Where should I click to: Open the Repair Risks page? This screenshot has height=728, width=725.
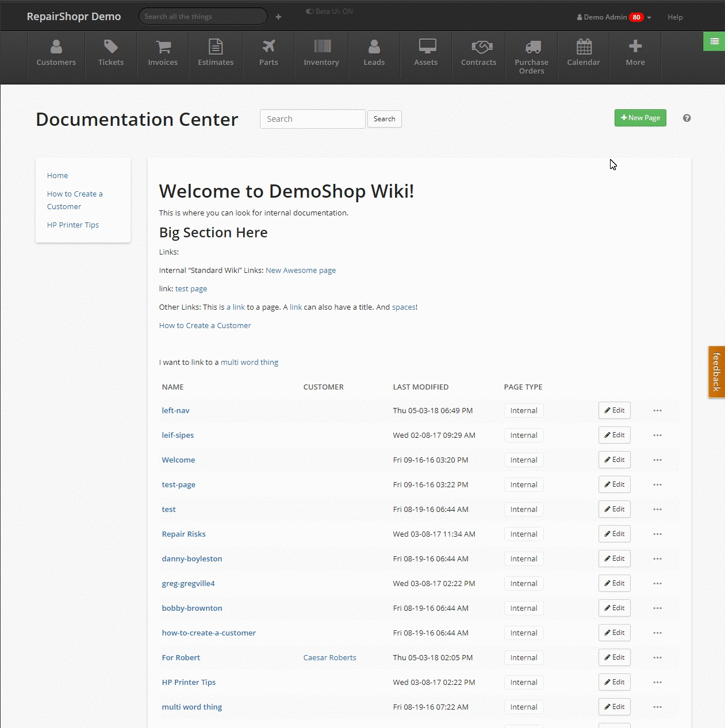[x=183, y=534]
